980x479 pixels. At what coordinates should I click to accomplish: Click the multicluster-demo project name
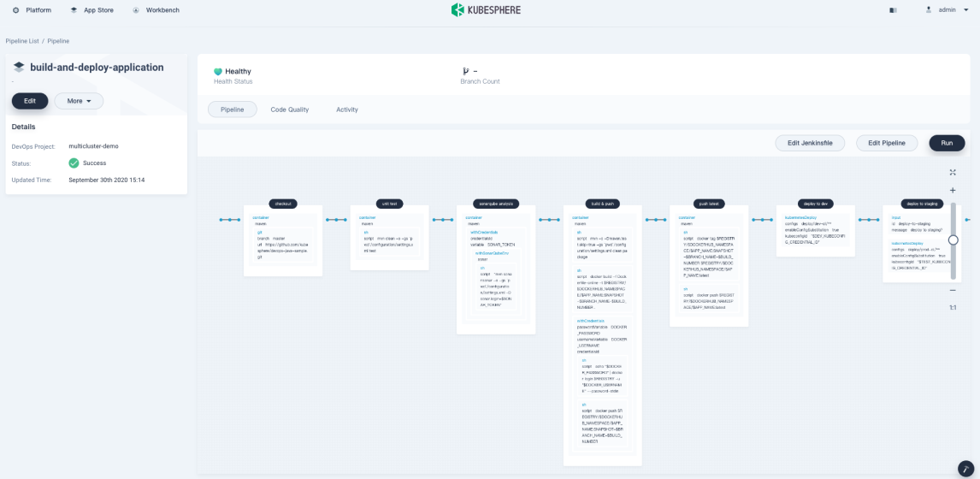click(93, 146)
